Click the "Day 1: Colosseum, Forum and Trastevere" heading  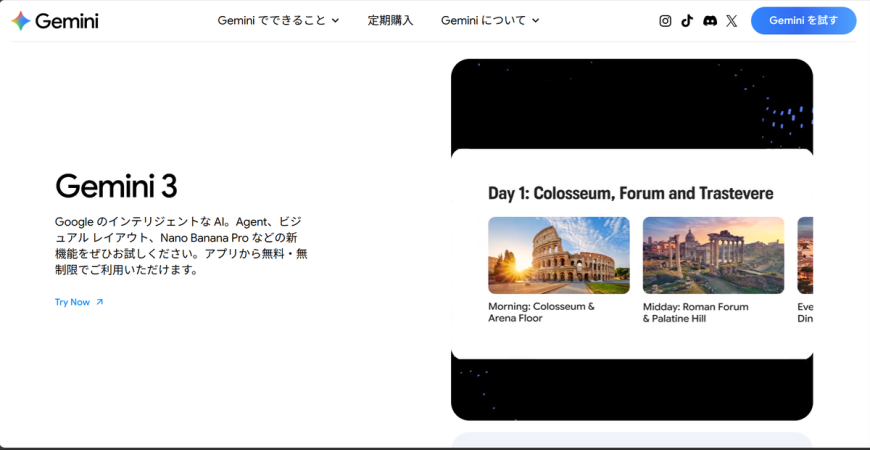[x=630, y=193]
